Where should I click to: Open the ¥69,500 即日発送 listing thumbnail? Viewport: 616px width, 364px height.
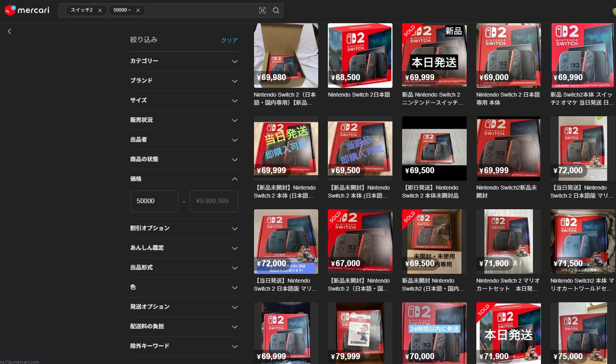(x=434, y=148)
